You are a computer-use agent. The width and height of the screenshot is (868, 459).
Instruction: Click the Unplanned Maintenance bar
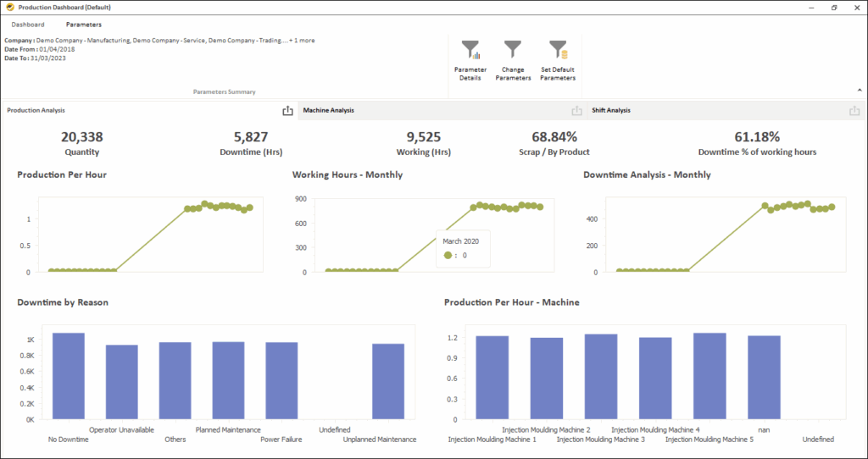pos(388,381)
